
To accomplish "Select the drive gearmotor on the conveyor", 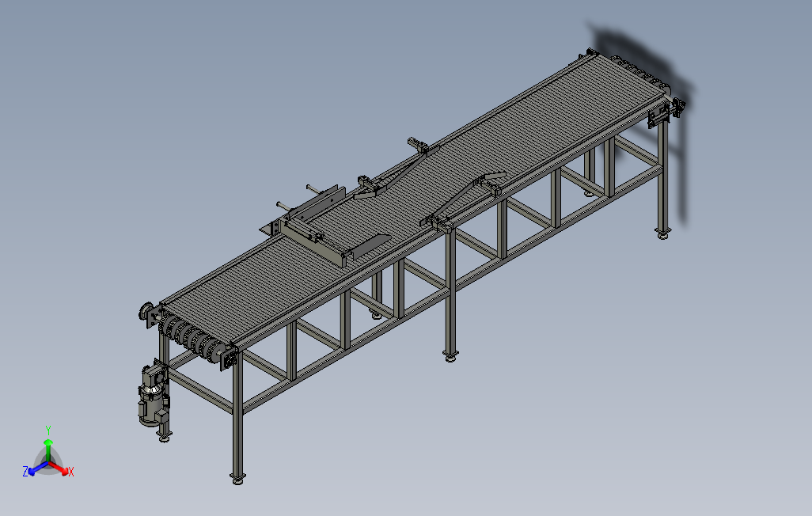I will click(153, 395).
